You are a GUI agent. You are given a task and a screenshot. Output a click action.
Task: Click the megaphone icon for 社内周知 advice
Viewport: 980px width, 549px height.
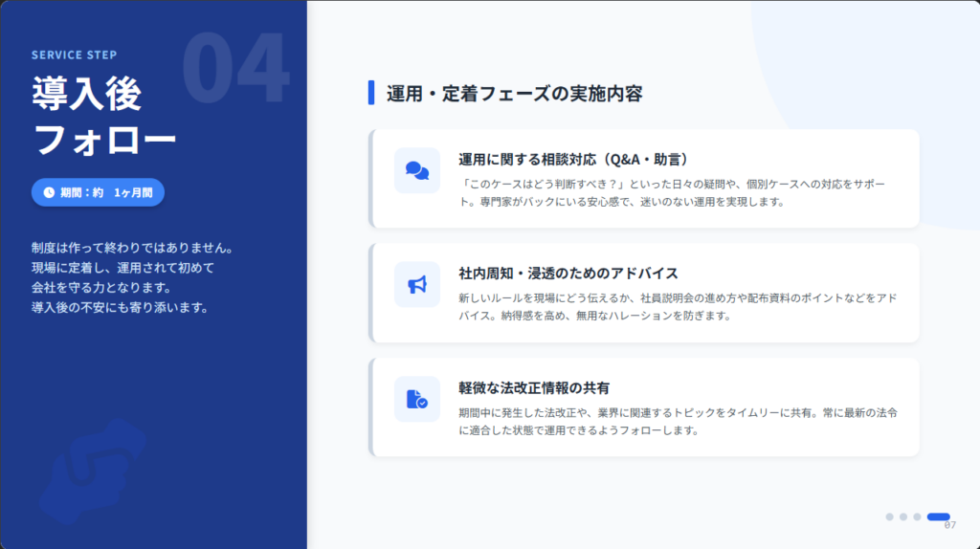point(417,284)
